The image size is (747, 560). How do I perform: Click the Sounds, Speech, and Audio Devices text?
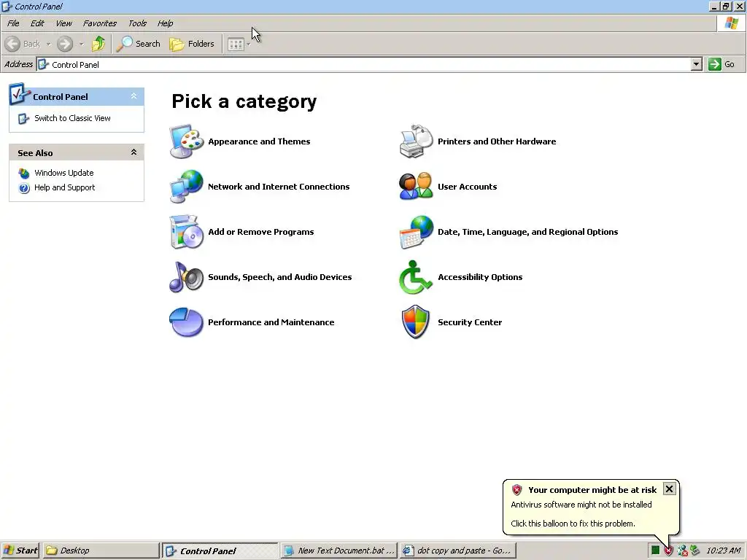coord(280,277)
